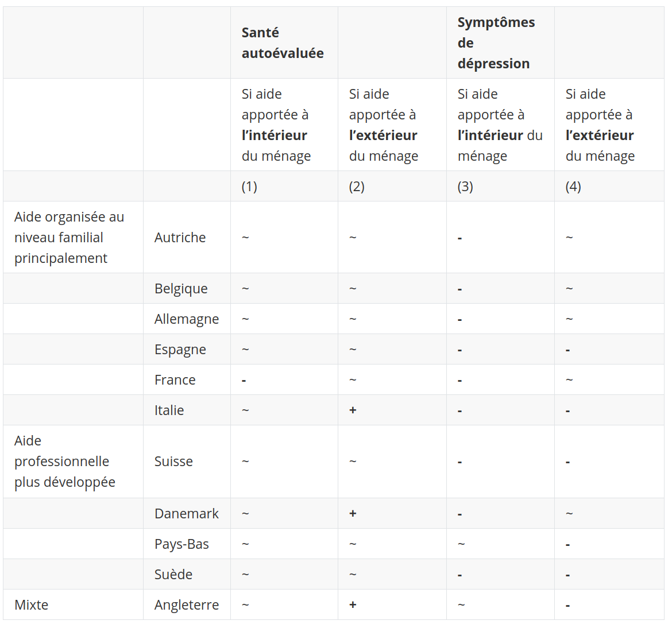This screenshot has width=672, height=628.
Task: Click "Aide organisée au niveau familial principalement"
Action: 69,238
